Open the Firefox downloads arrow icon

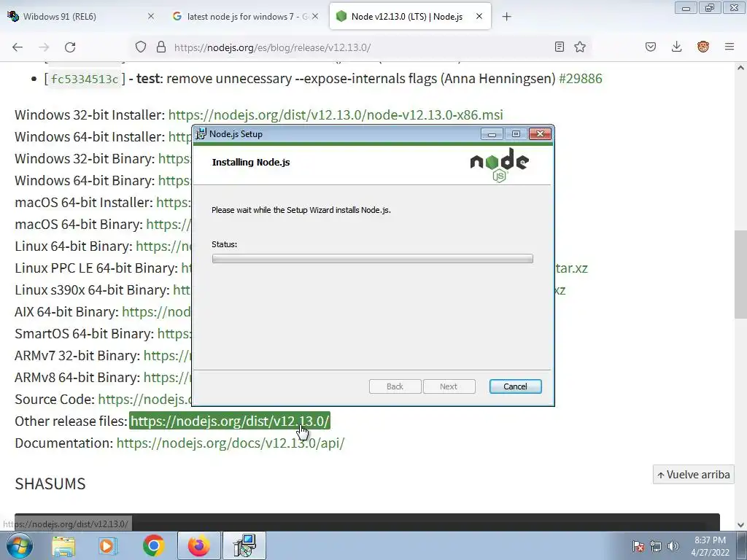pos(676,47)
